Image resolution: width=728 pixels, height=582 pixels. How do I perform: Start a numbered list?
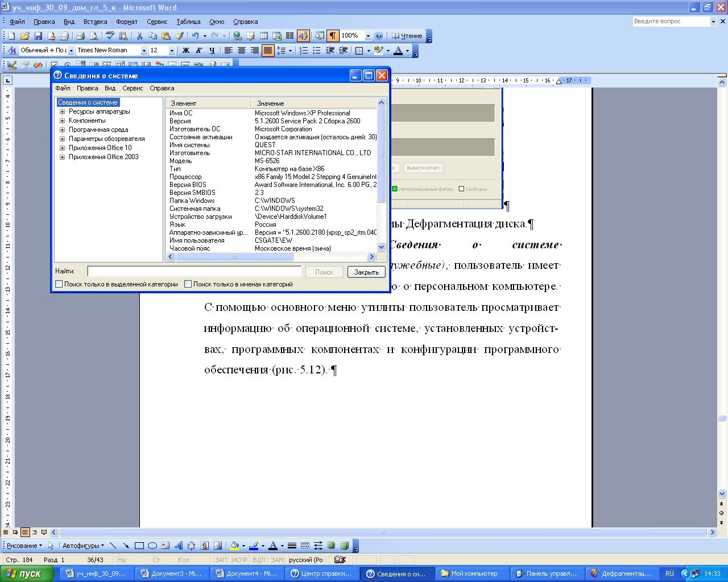(304, 51)
